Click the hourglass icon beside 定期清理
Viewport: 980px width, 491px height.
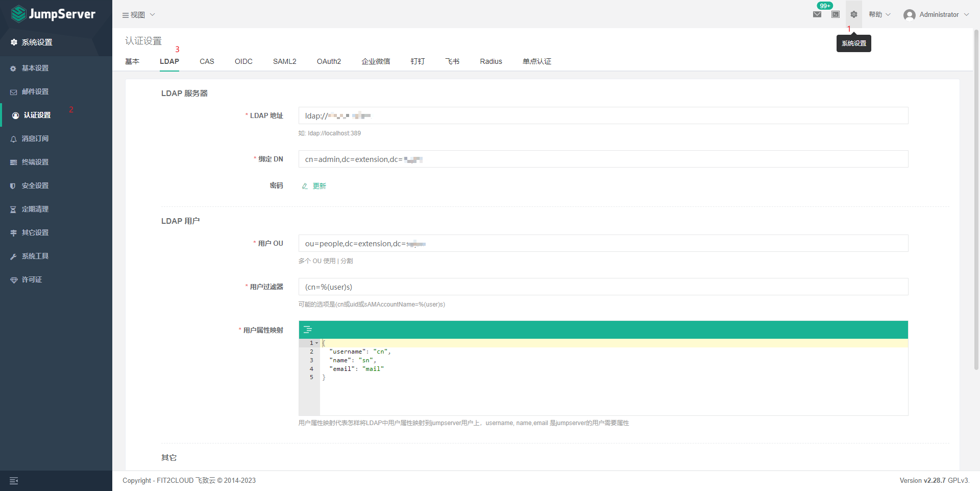pos(13,209)
